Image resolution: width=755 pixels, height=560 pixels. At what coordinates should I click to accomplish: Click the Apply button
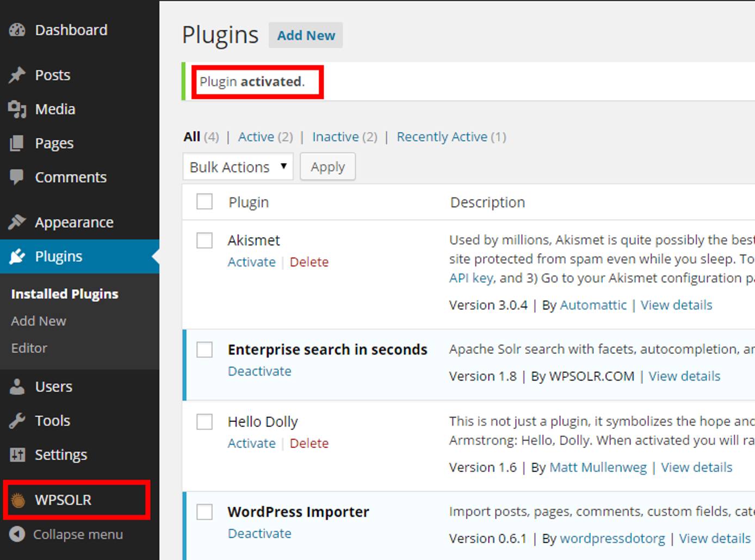(x=327, y=166)
